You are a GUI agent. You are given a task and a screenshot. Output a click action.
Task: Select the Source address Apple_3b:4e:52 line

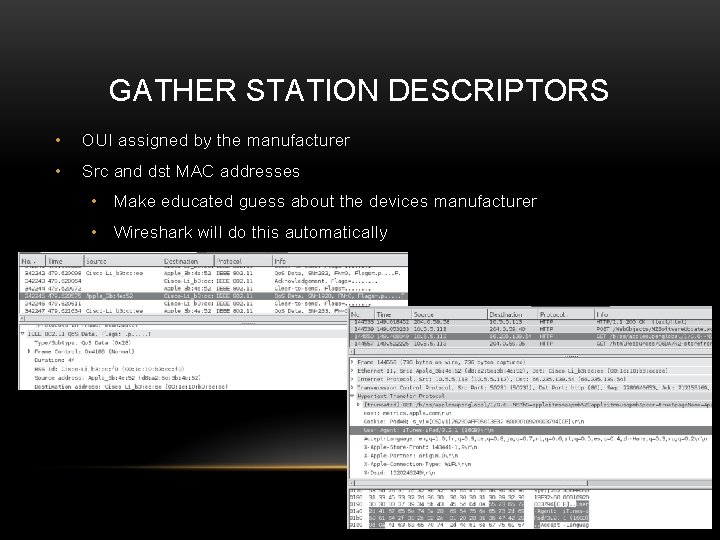[117, 377]
